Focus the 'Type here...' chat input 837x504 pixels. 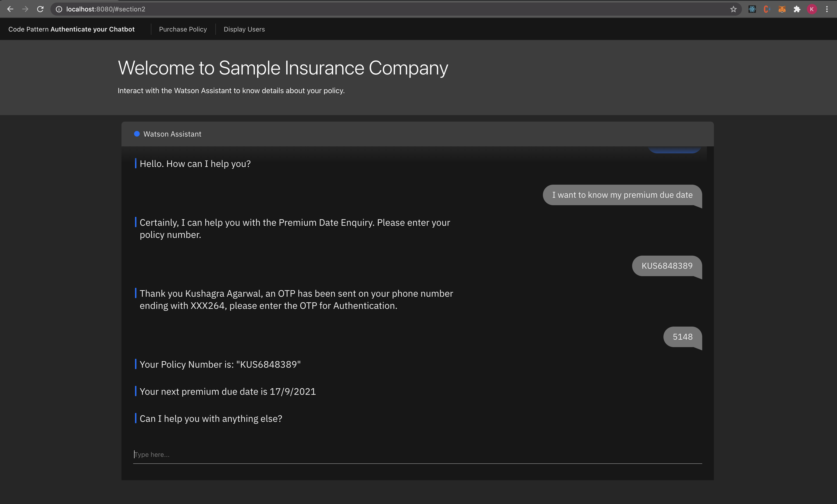(x=417, y=455)
